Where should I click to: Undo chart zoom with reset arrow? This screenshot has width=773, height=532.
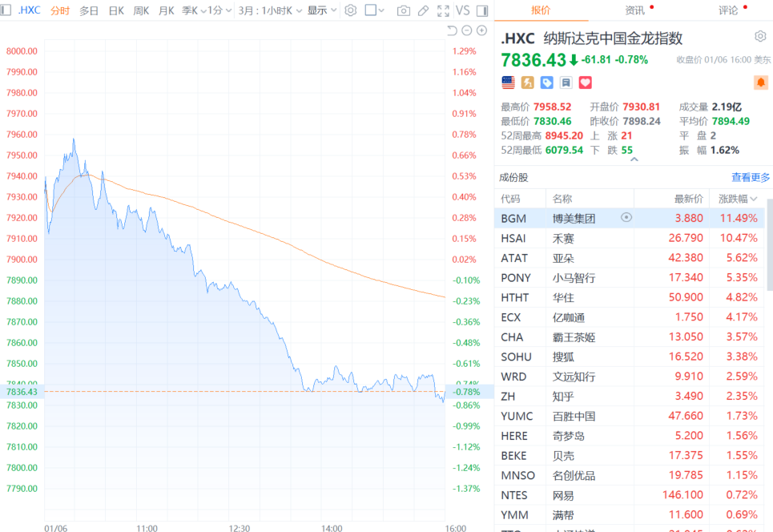(452, 30)
